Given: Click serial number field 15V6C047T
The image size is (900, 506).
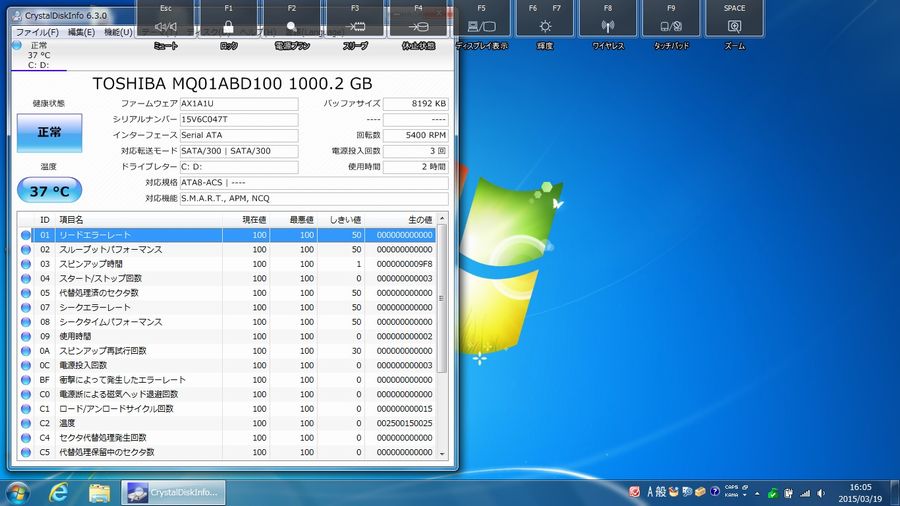Looking at the screenshot, I should (x=239, y=119).
